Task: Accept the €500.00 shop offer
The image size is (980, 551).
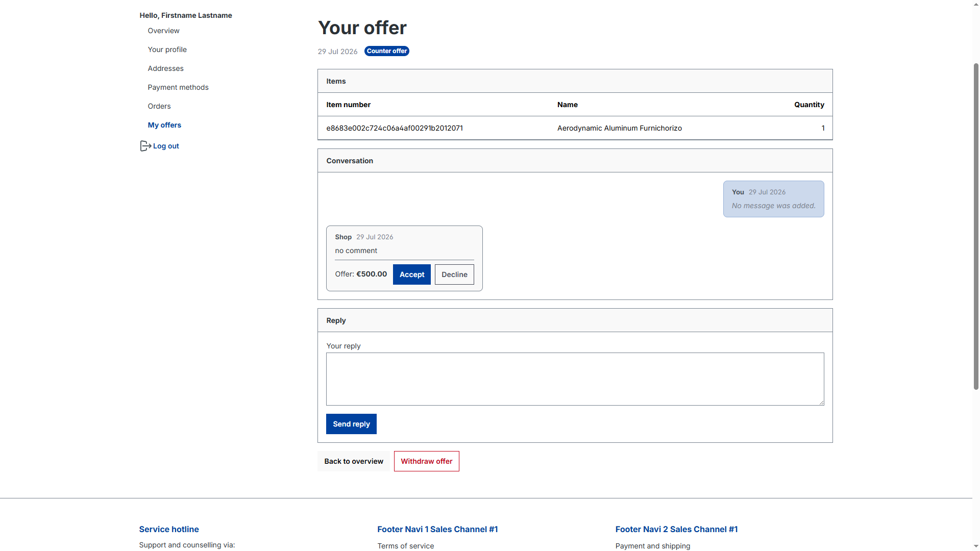Action: (x=412, y=274)
